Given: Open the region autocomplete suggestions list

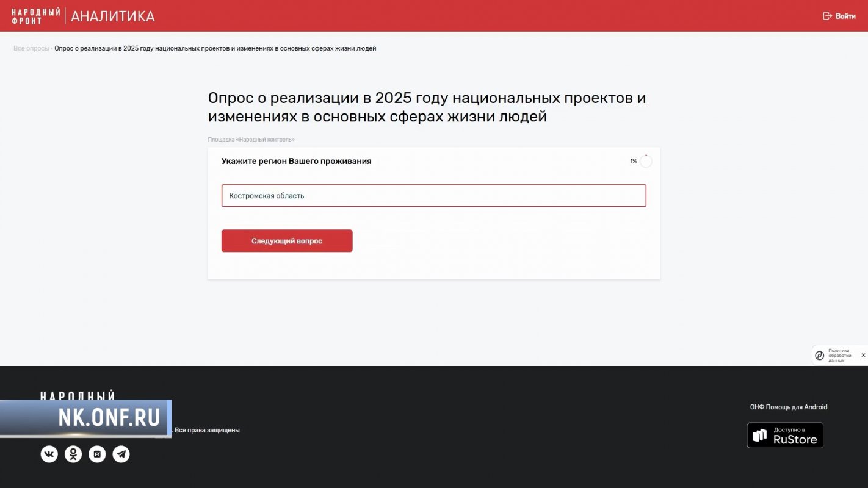Looking at the screenshot, I should (x=433, y=195).
